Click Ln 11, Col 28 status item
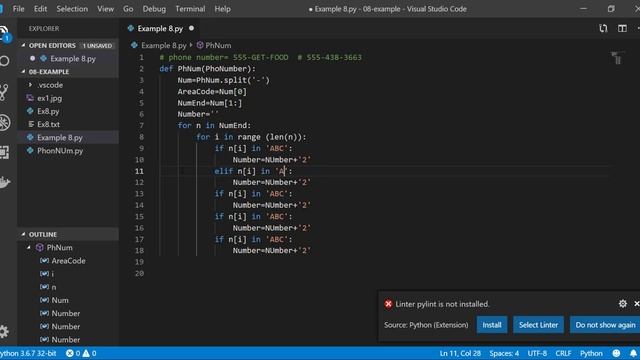 point(460,353)
